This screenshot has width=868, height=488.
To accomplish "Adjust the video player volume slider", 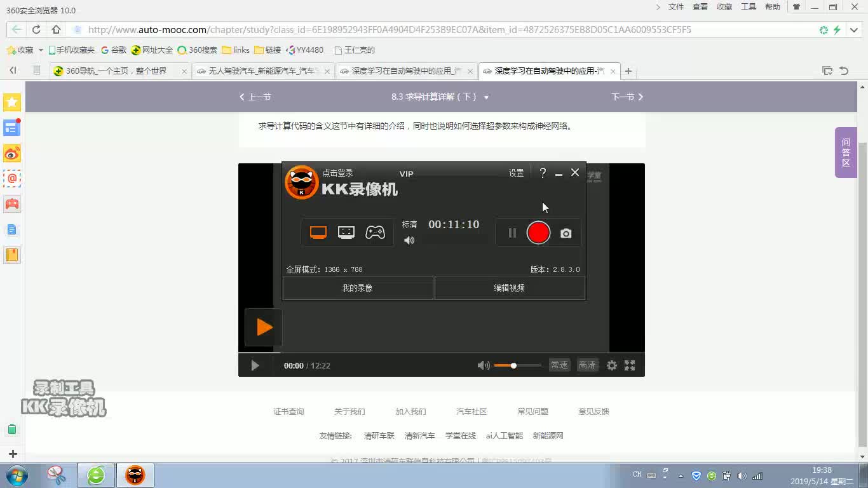I will pyautogui.click(x=517, y=365).
